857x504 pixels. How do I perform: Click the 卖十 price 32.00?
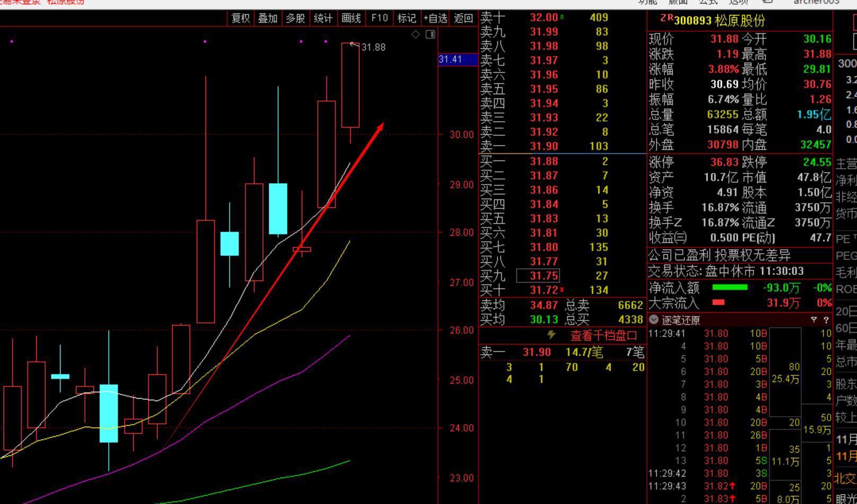(x=544, y=17)
